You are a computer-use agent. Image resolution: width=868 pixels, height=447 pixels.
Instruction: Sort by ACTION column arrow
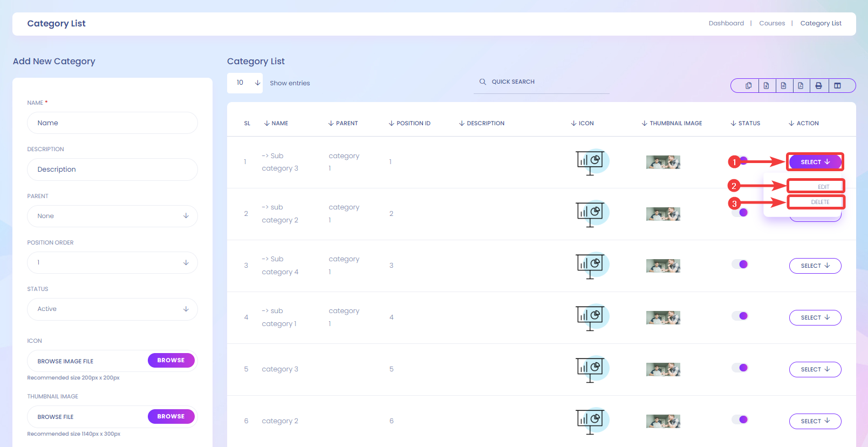tap(792, 123)
